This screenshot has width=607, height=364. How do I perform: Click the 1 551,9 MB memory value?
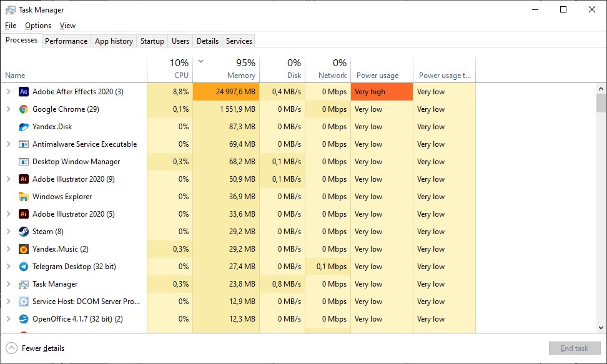click(x=238, y=109)
